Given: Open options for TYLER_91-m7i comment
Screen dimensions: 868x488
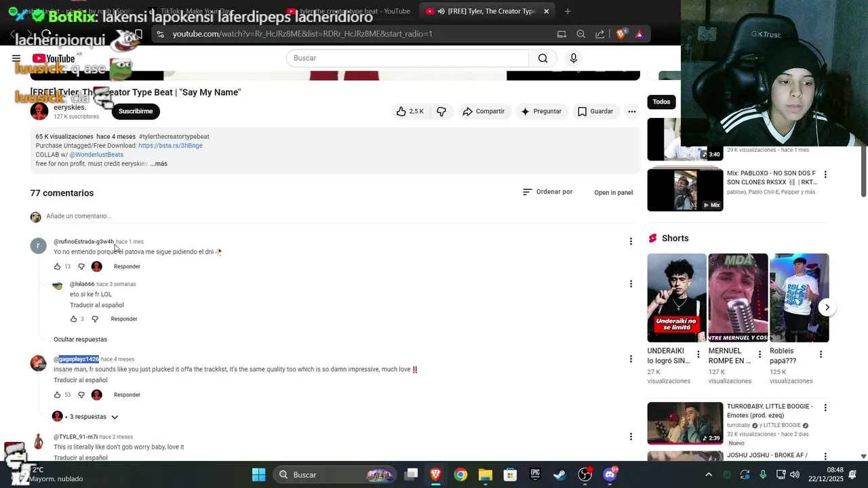Looking at the screenshot, I should coord(631,437).
